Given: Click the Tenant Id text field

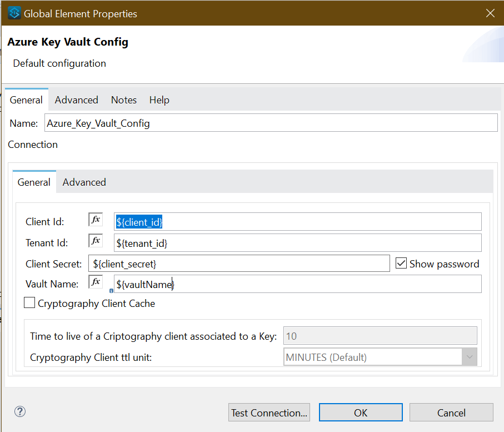Looking at the screenshot, I should (297, 243).
